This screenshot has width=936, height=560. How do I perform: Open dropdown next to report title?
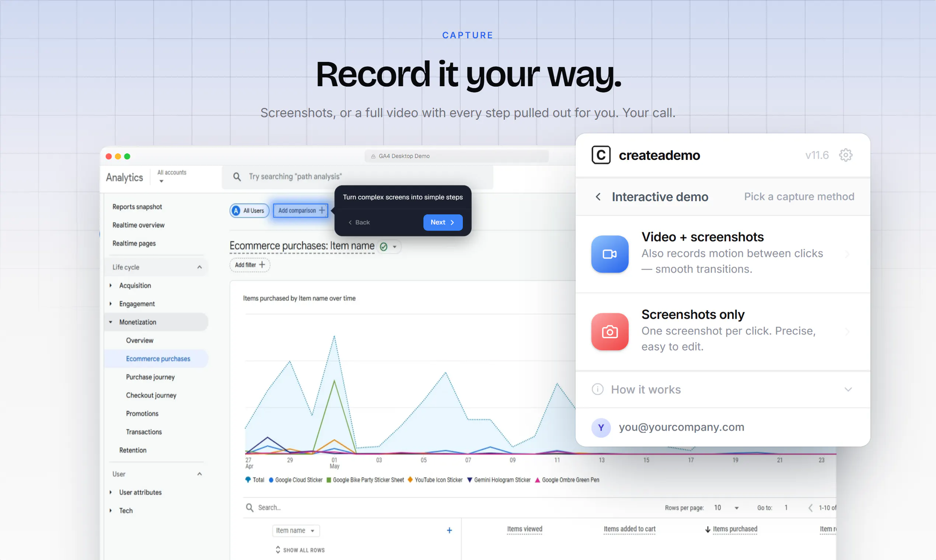click(395, 247)
